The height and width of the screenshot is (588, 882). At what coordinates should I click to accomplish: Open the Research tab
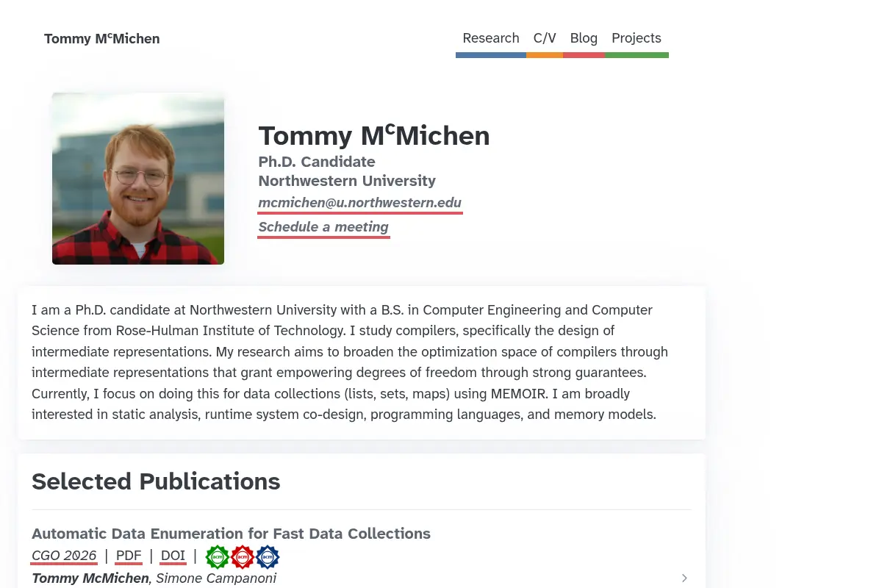pyautogui.click(x=491, y=38)
